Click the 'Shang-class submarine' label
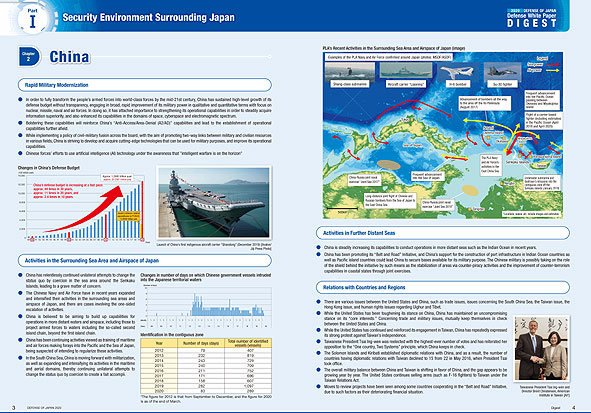 click(350, 84)
